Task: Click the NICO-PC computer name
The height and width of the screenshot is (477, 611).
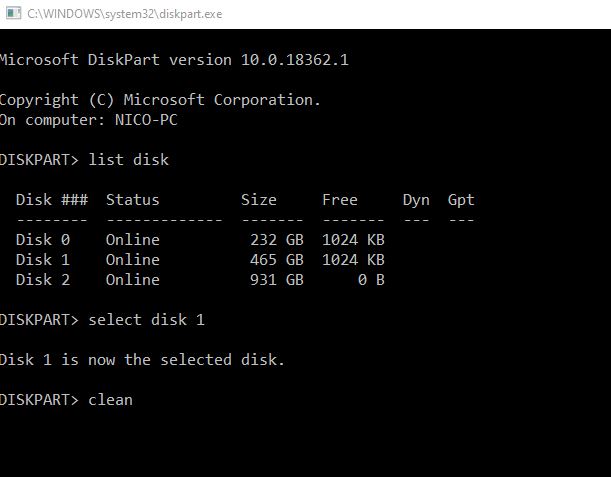Action: point(146,120)
